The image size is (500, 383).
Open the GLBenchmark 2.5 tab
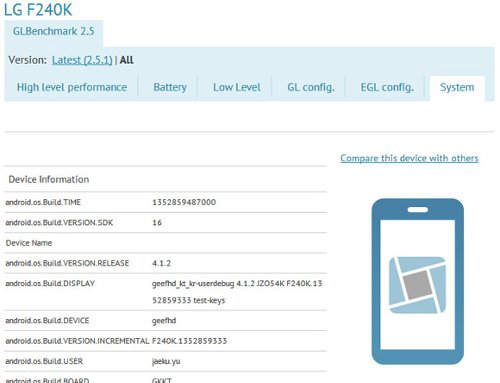click(53, 31)
